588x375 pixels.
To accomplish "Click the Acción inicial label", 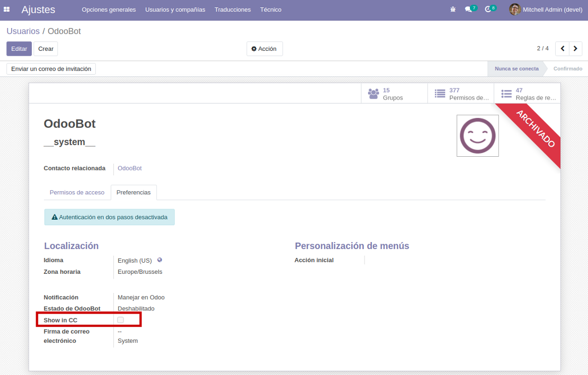I will (314, 260).
